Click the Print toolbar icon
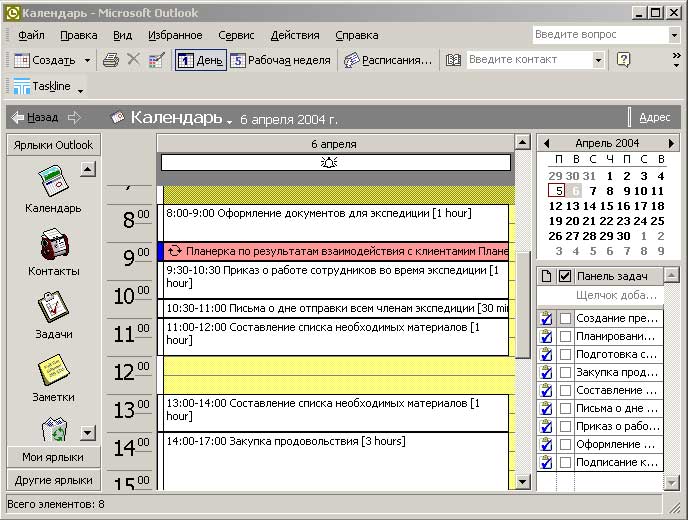Screen dimensions: 688x520 pos(109,60)
